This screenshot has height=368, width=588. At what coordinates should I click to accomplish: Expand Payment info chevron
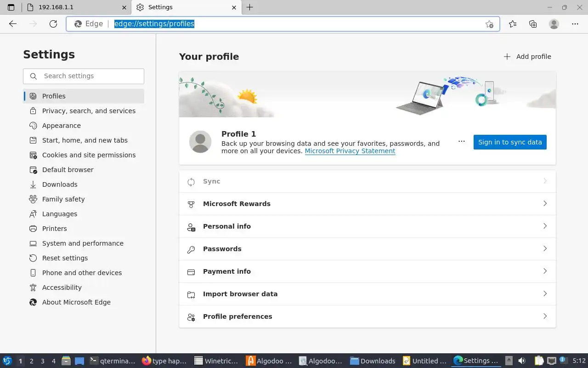(545, 271)
